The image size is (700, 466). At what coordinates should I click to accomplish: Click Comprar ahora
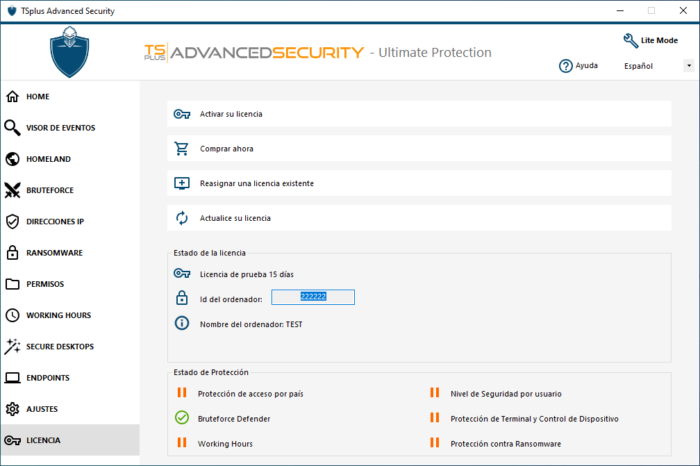[419, 149]
